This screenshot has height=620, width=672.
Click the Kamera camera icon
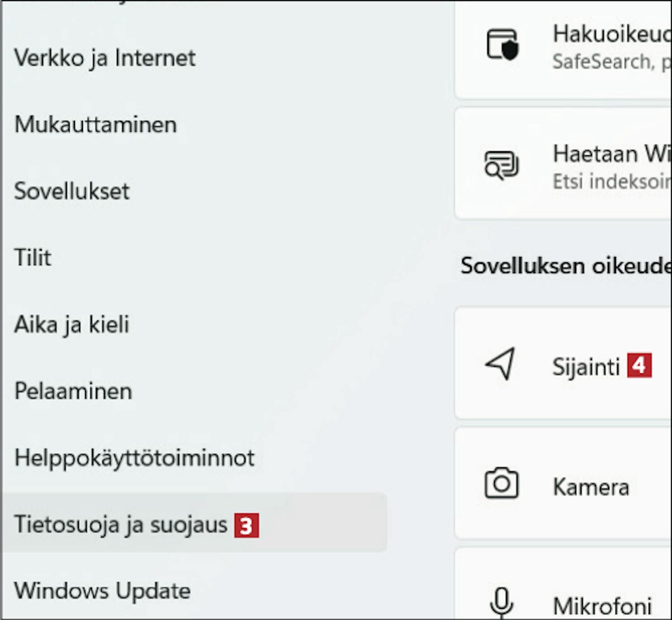pyautogui.click(x=501, y=483)
